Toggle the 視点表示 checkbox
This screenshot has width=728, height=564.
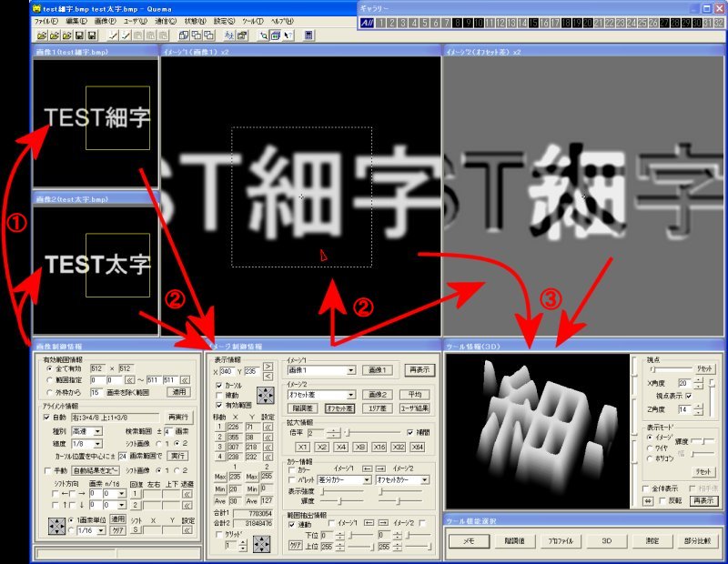[689, 396]
